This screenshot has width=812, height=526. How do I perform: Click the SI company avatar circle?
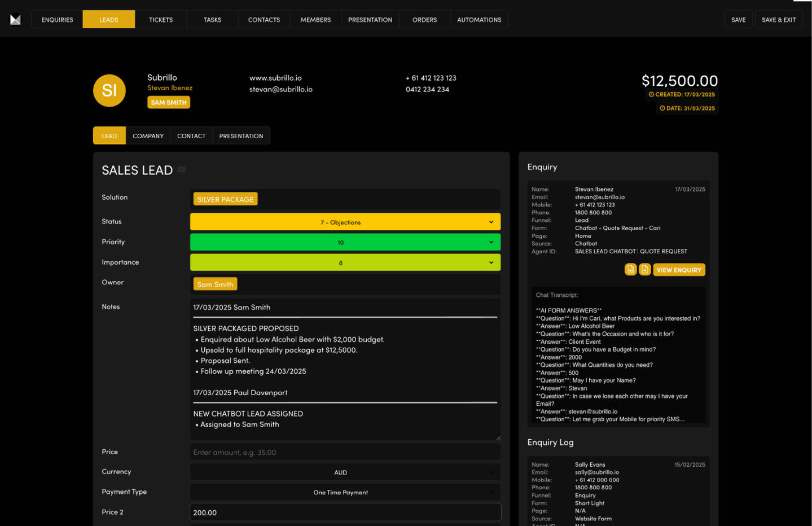109,90
